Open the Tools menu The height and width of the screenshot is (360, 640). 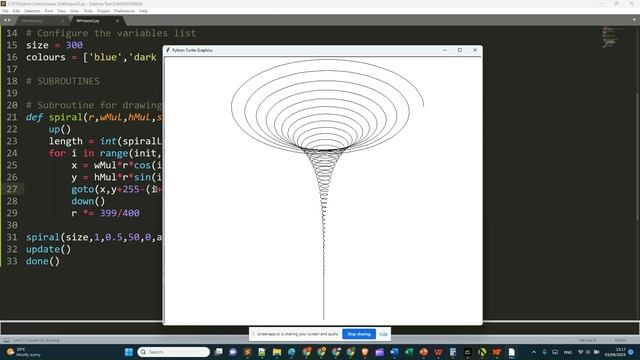88,11
